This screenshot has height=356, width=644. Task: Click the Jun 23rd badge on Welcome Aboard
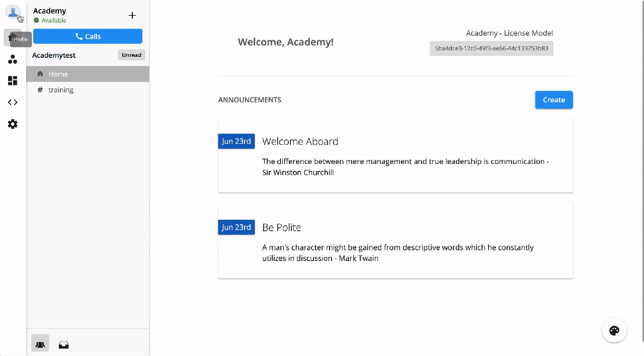(236, 141)
